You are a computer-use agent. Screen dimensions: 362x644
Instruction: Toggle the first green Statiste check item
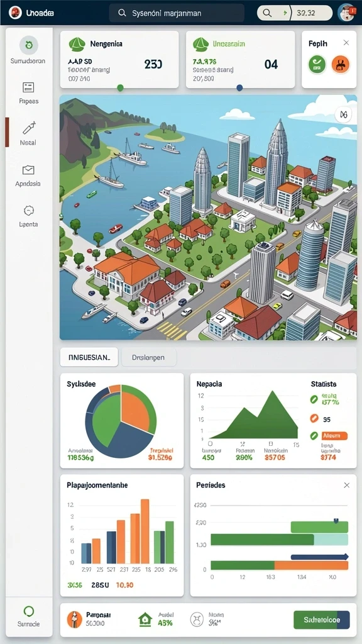tap(314, 399)
